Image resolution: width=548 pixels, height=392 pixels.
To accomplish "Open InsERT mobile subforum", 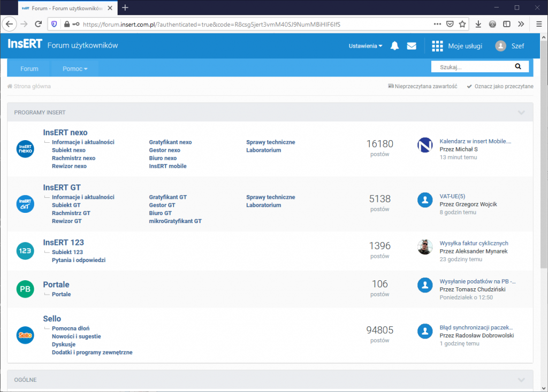I will pos(168,166).
